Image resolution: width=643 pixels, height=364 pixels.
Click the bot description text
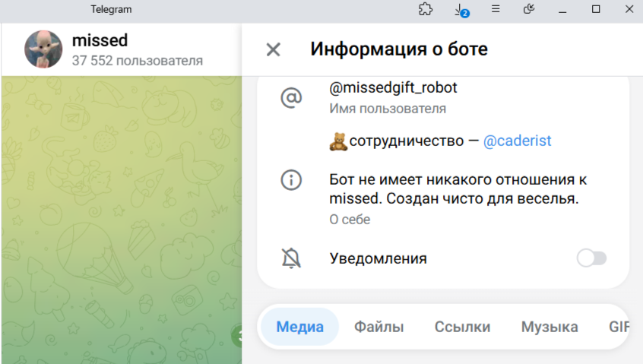pyautogui.click(x=458, y=189)
